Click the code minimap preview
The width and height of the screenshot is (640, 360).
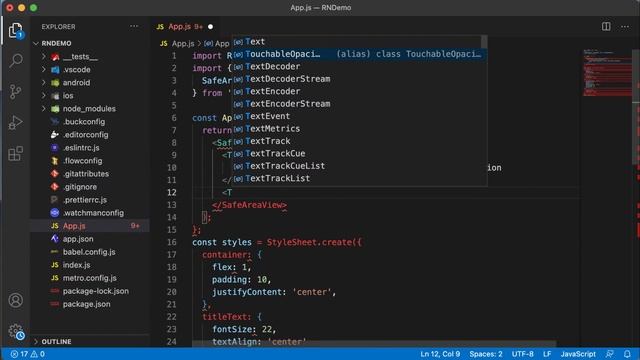[607, 73]
